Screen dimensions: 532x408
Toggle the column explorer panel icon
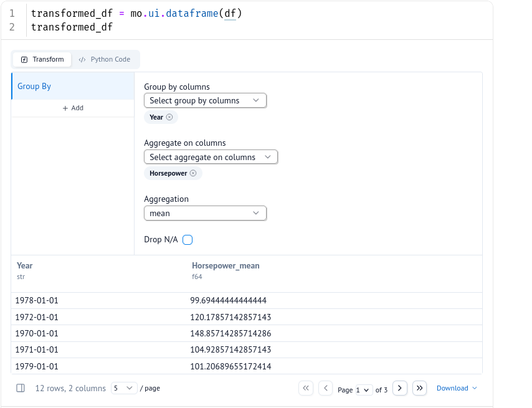(21, 388)
